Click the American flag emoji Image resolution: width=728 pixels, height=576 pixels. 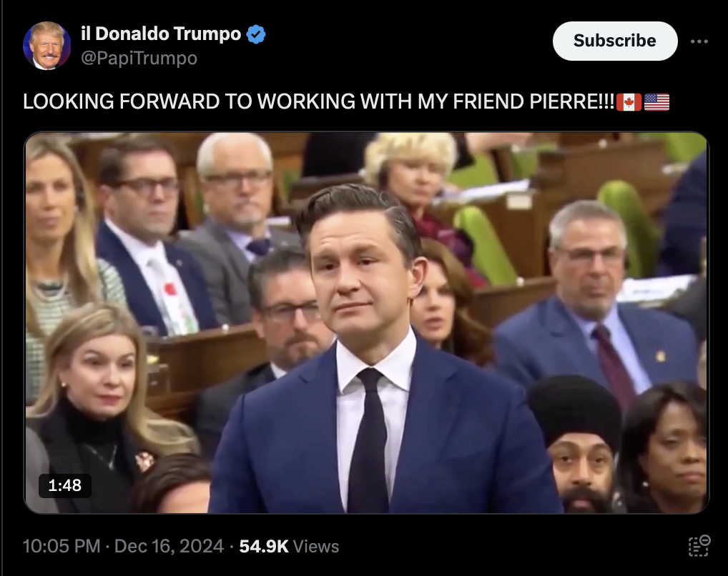coord(656,102)
